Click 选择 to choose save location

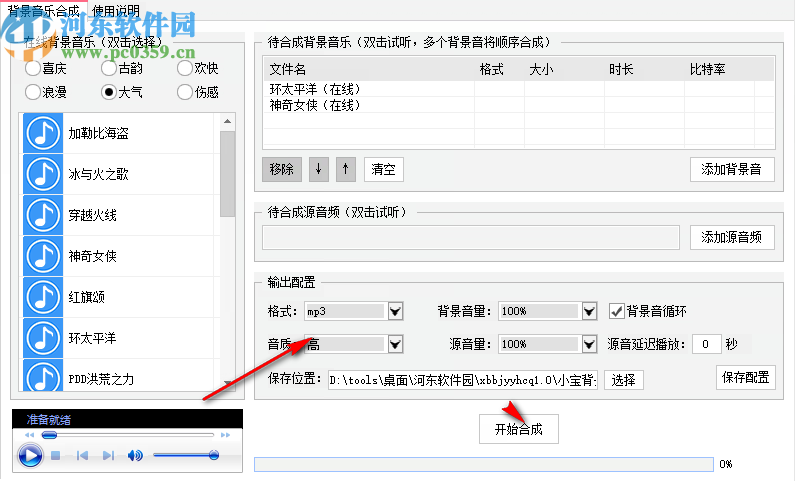(x=624, y=380)
